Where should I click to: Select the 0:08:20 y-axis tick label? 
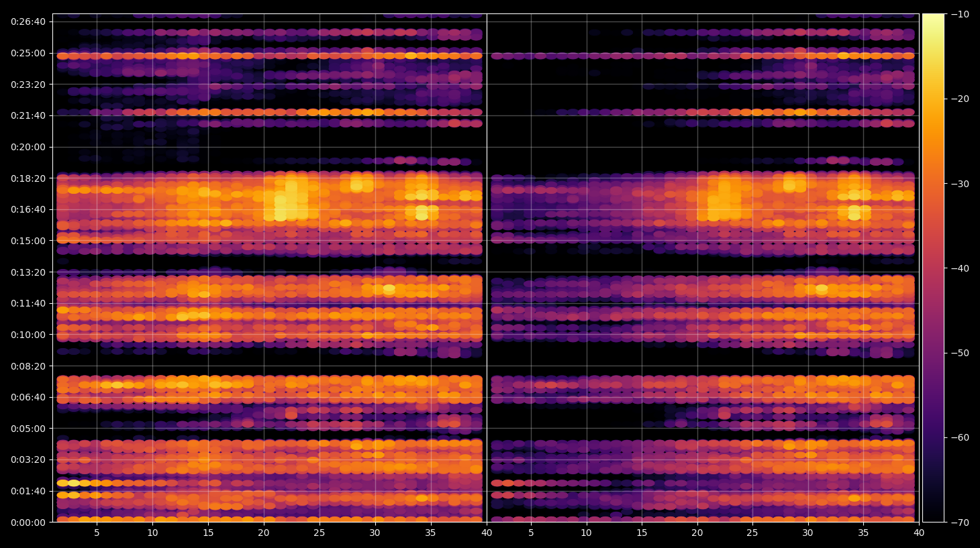coord(28,366)
